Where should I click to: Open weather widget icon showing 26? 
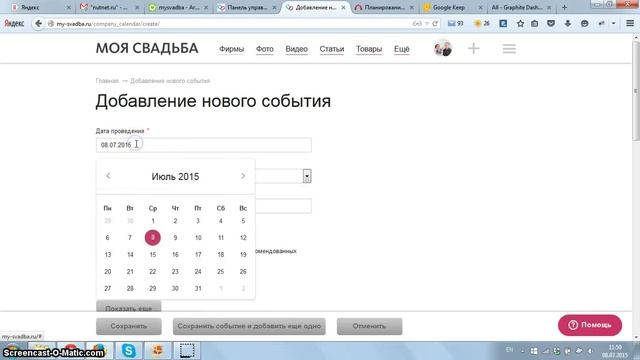pyautogui.click(x=482, y=24)
